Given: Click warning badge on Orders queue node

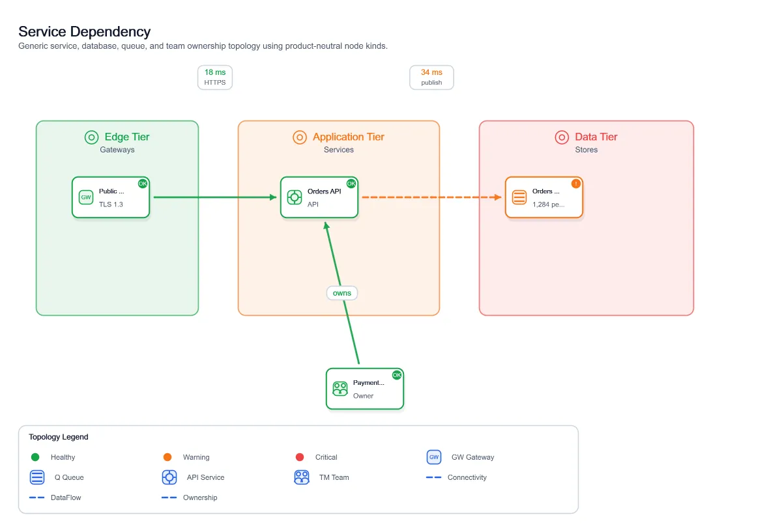Looking at the screenshot, I should [576, 184].
